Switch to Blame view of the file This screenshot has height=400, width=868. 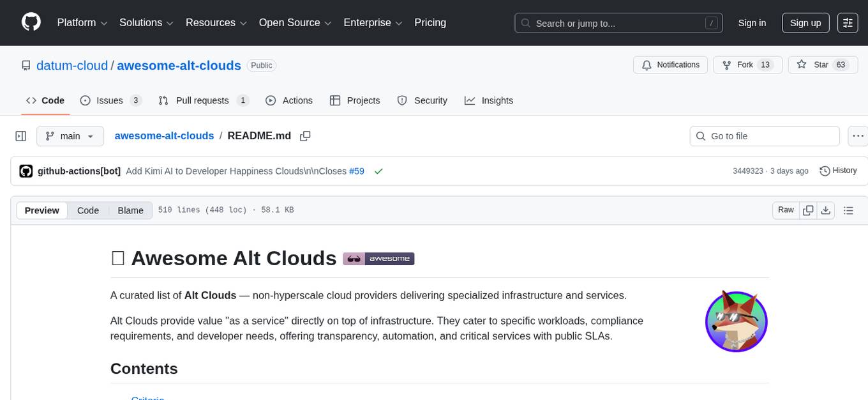130,210
